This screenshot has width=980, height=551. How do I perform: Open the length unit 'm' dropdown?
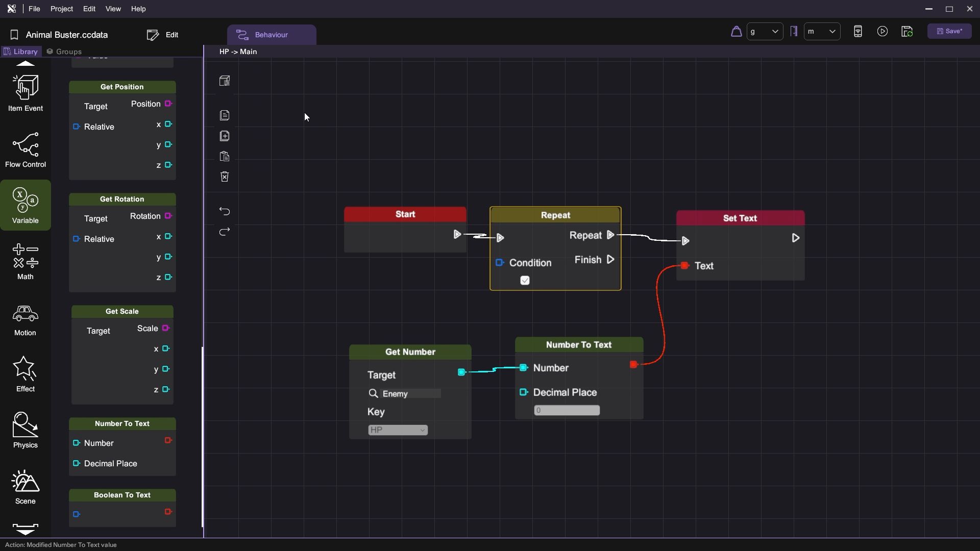click(x=822, y=32)
